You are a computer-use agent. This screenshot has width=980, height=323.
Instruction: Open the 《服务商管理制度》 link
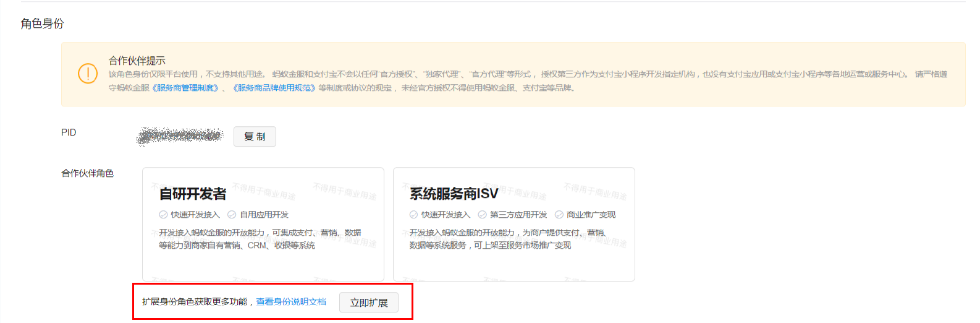click(185, 88)
